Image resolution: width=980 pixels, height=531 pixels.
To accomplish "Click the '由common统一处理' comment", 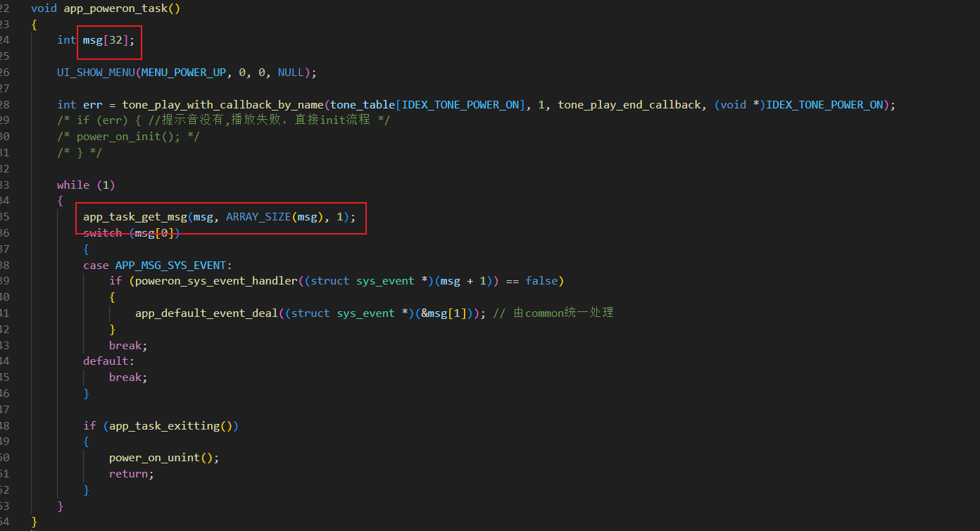I will tap(553, 313).
